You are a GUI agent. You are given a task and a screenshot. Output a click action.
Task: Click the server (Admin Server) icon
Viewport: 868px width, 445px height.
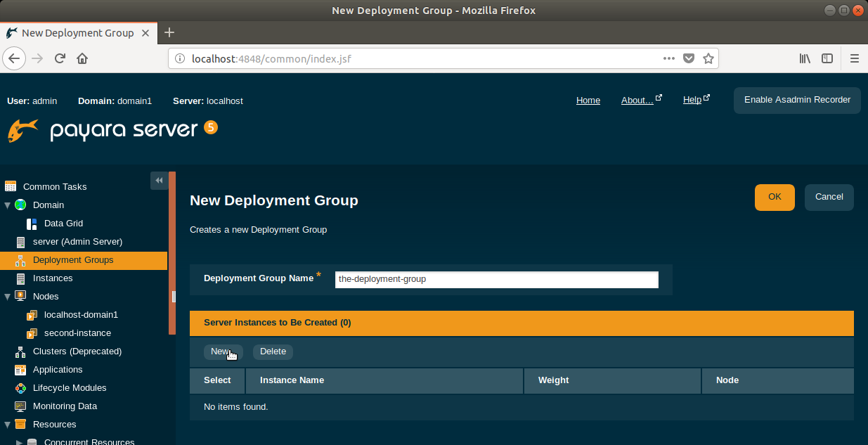click(x=20, y=242)
